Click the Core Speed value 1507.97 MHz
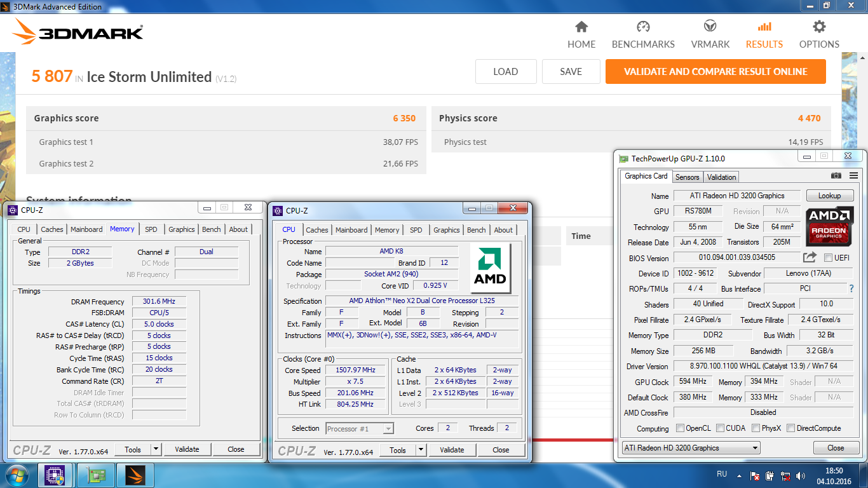The width and height of the screenshot is (868, 488). (356, 370)
